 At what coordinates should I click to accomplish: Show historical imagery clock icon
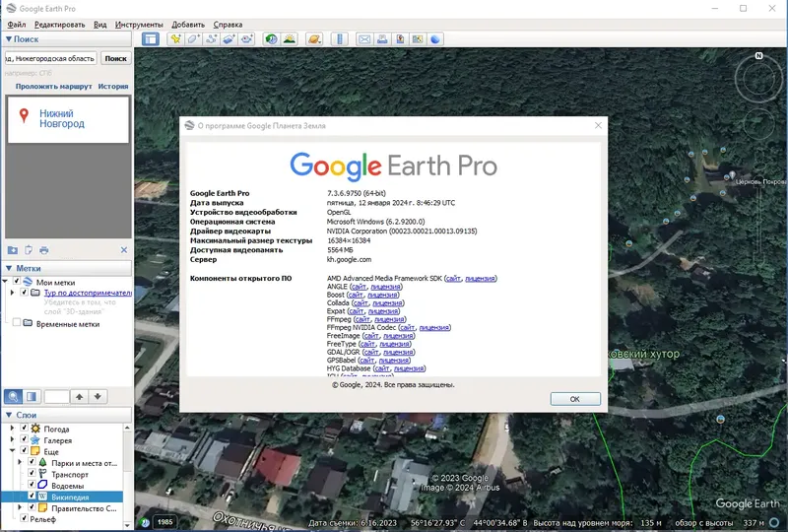(272, 39)
